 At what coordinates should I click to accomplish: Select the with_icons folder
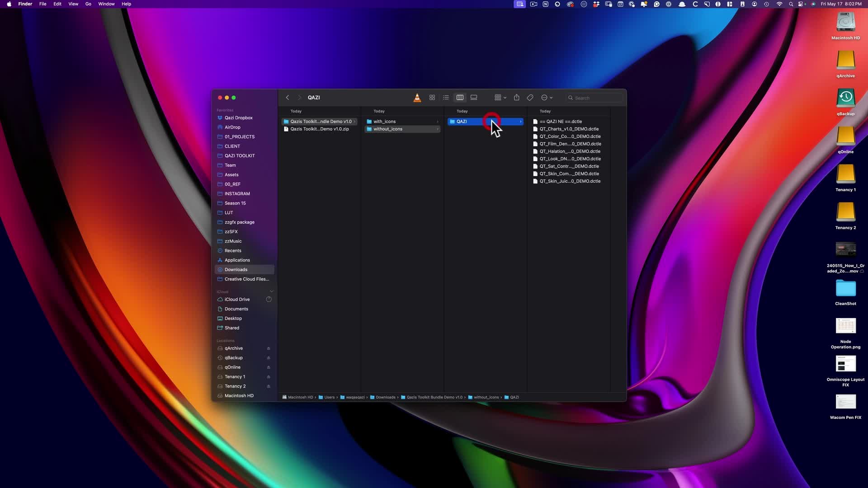(x=384, y=122)
